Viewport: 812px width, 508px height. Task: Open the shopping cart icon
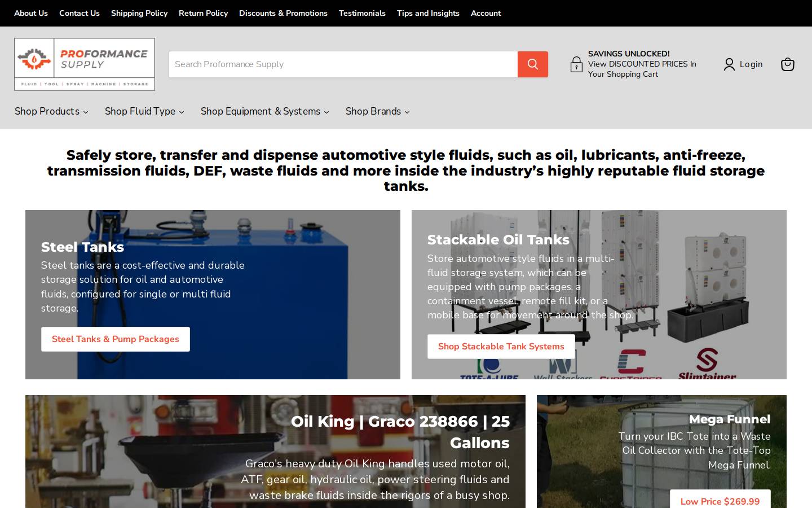click(x=787, y=64)
